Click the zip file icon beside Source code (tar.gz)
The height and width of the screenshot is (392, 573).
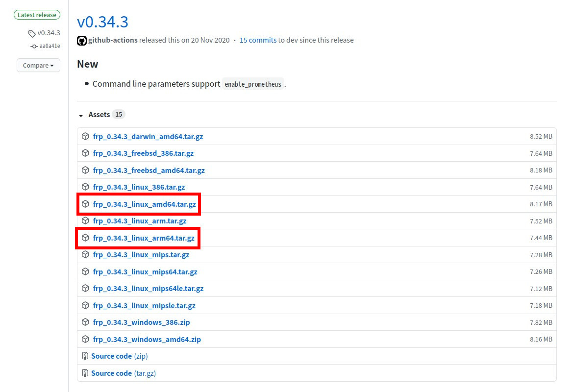coord(85,373)
